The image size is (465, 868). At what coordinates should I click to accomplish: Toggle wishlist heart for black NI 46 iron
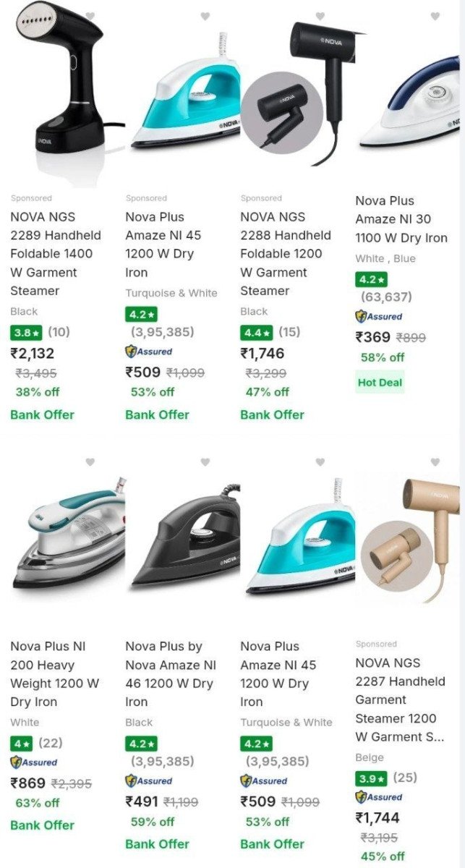[x=205, y=462]
